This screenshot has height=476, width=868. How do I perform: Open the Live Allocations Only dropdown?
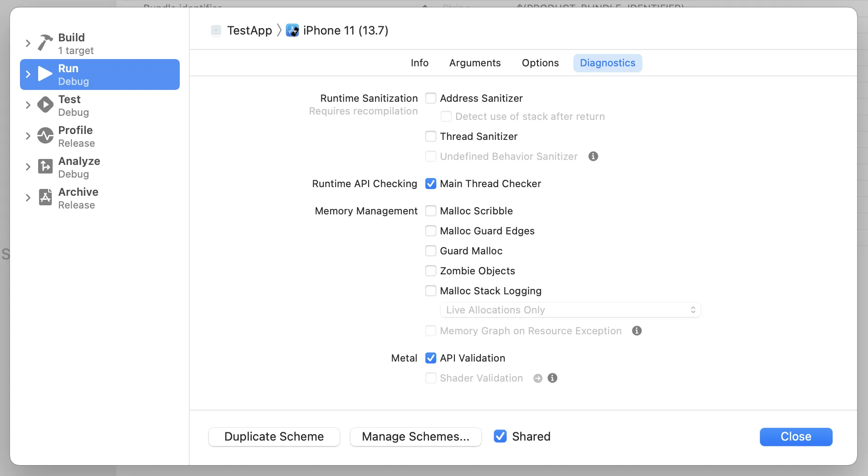(570, 310)
